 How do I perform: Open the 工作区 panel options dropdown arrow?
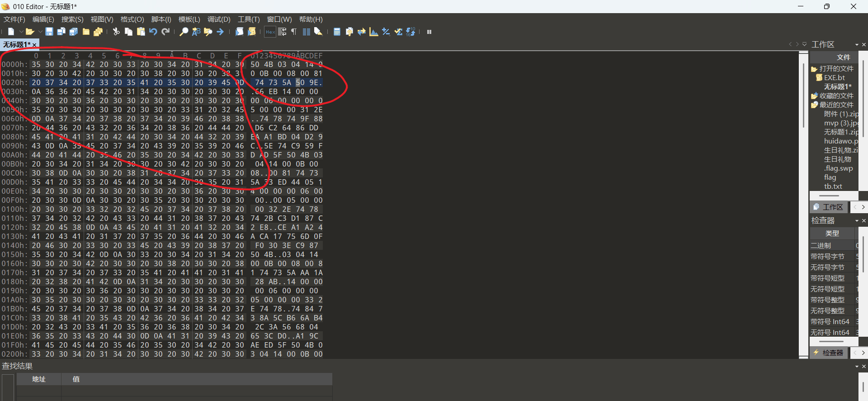tap(857, 44)
